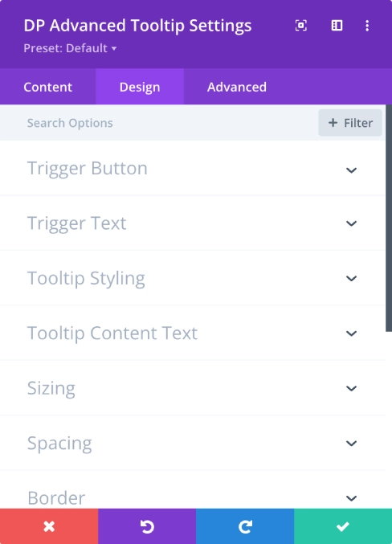Toggle the sidebar snap layout icon
This screenshot has width=392, height=544.
click(x=337, y=26)
